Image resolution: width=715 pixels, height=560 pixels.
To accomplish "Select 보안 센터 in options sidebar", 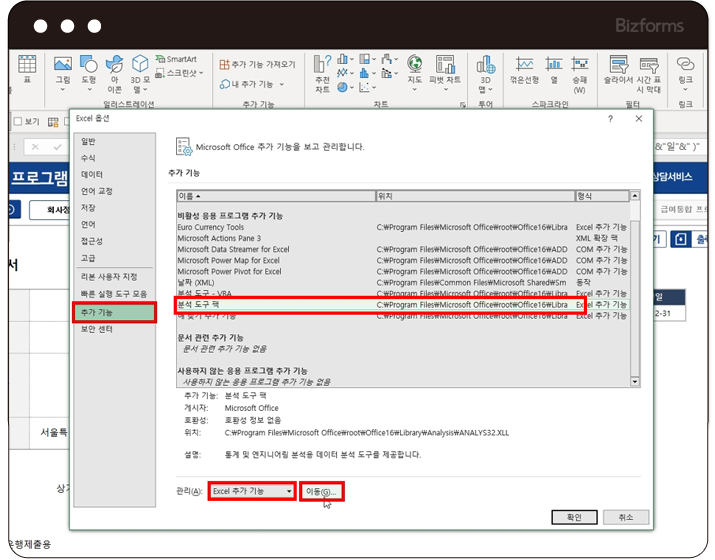I will 114,329.
